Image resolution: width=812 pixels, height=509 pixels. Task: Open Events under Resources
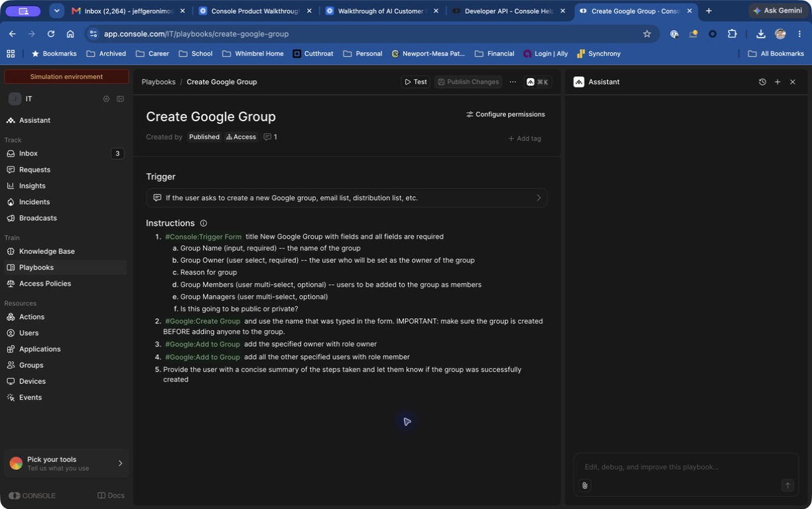point(31,397)
